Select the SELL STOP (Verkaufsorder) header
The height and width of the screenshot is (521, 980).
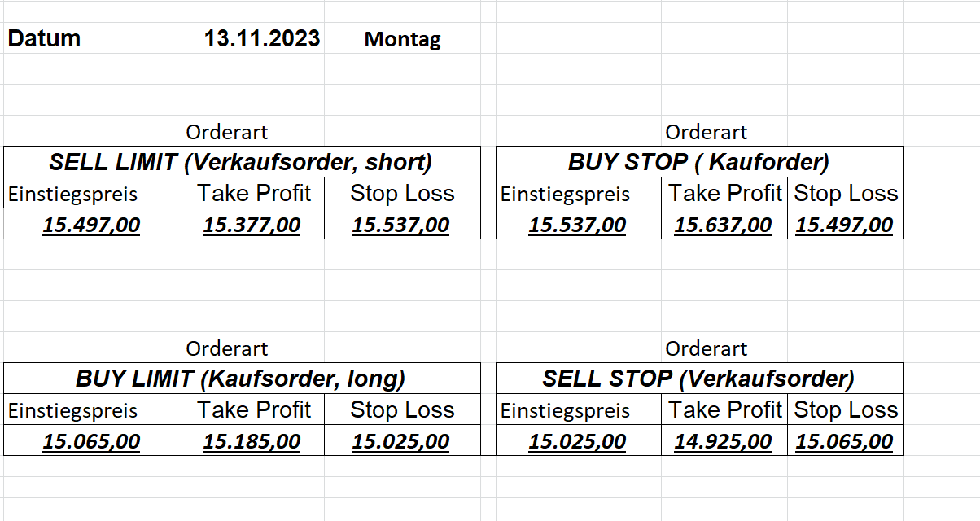pyautogui.click(x=698, y=379)
